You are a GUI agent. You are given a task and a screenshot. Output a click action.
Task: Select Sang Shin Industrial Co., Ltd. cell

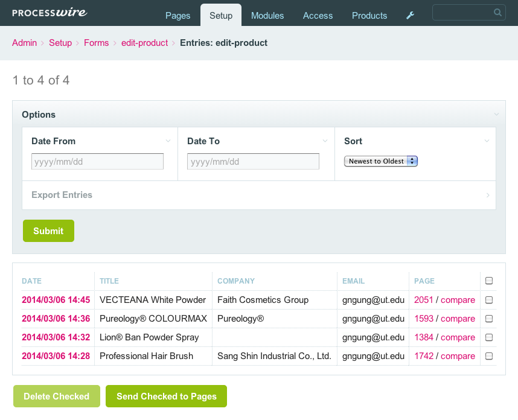click(274, 356)
